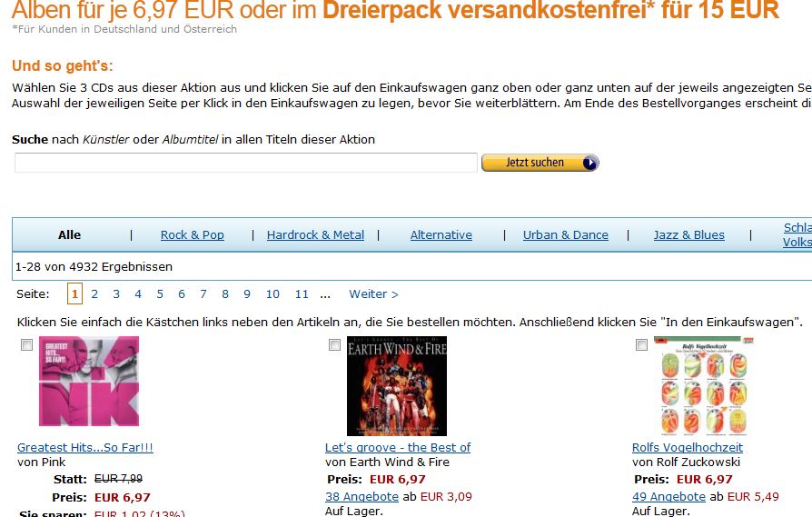Go to results page 2
Screen dimensions: 812x517
(x=94, y=294)
